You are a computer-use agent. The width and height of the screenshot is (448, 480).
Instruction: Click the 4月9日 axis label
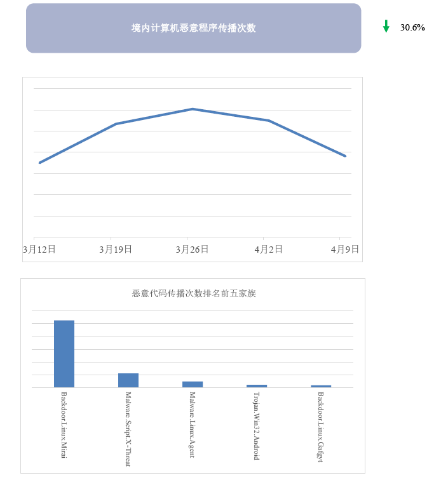pyautogui.click(x=344, y=250)
